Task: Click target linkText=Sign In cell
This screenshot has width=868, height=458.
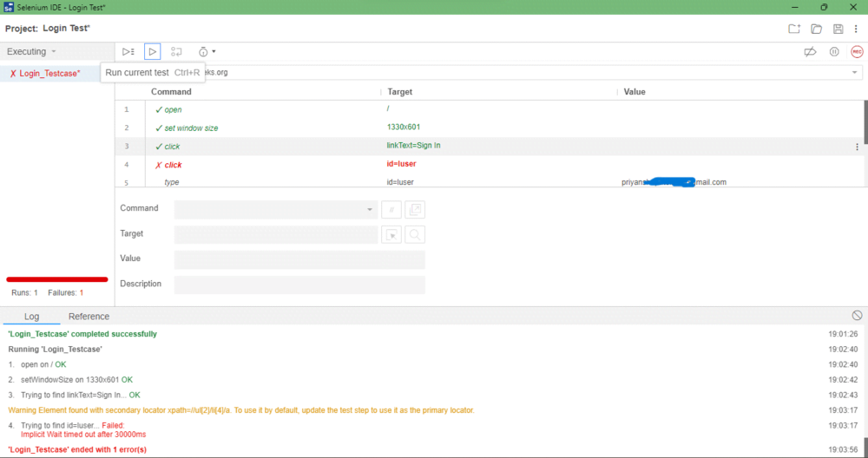Action: pos(413,146)
